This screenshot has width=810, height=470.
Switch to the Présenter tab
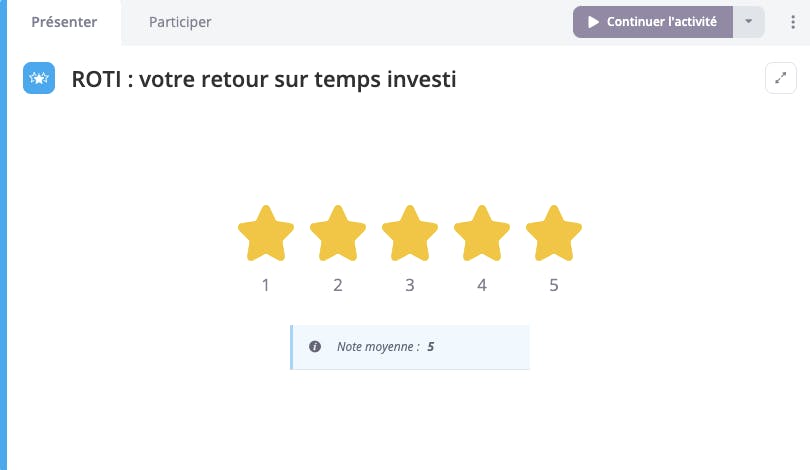(64, 22)
